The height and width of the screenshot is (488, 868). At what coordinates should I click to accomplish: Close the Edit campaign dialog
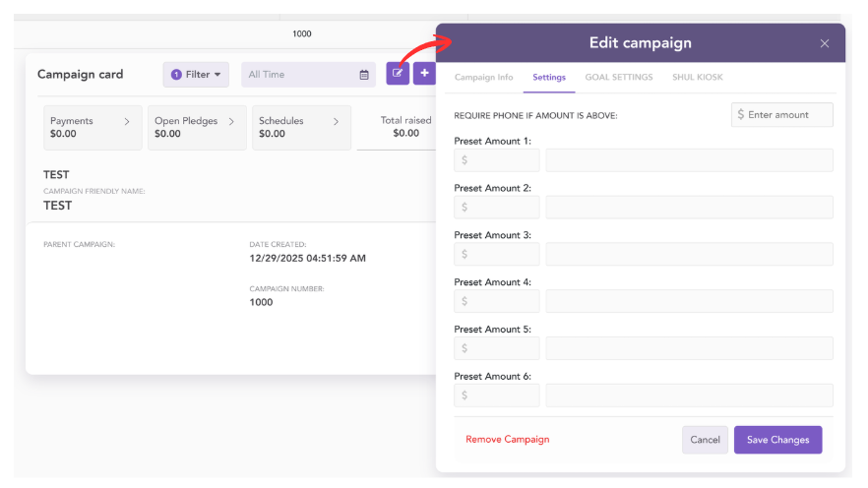825,43
